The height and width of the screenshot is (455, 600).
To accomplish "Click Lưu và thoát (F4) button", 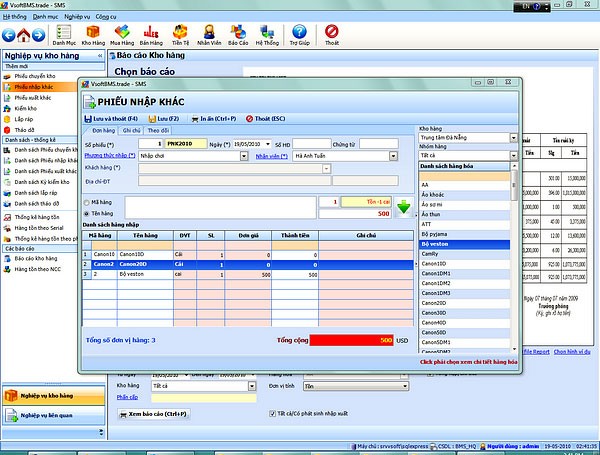I will (111, 119).
